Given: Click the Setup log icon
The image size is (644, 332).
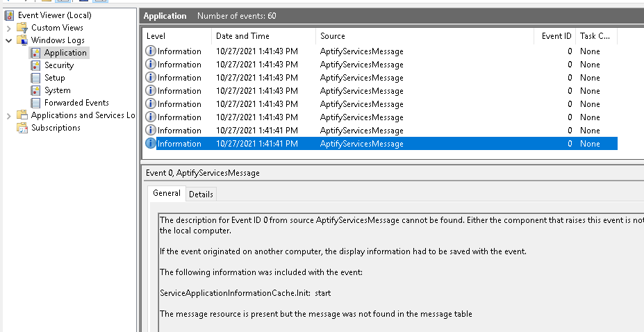Looking at the screenshot, I should [35, 78].
